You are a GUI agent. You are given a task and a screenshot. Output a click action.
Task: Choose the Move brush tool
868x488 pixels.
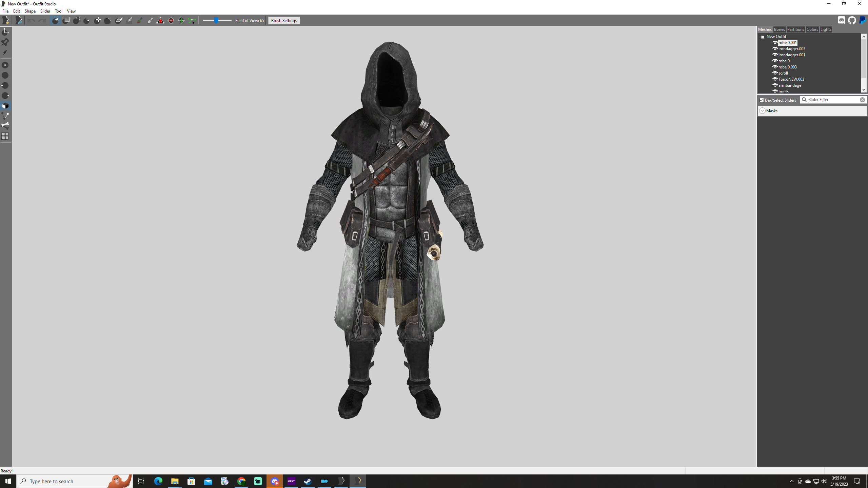coord(97,20)
